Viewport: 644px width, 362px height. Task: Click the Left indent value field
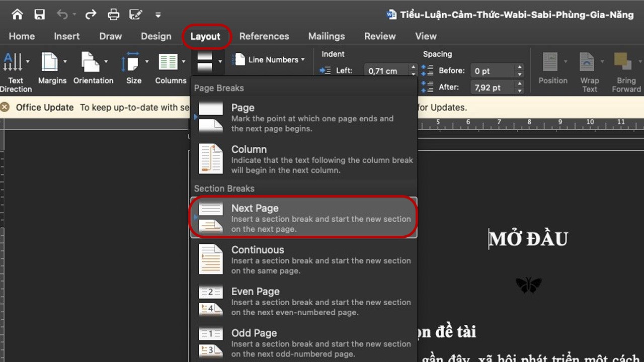386,71
